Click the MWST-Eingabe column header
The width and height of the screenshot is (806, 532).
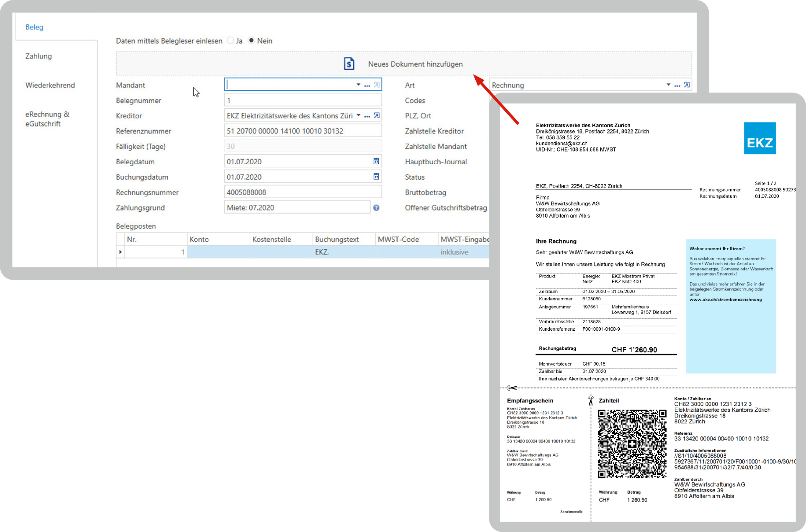[464, 239]
